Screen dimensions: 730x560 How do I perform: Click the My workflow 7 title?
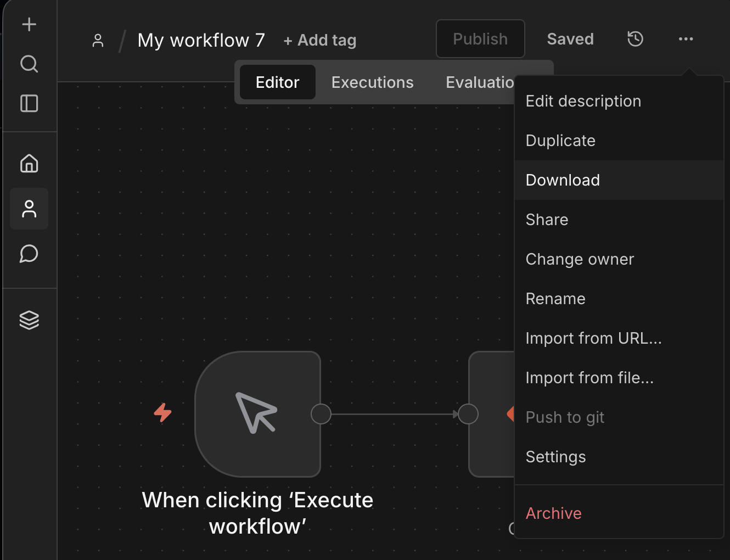201,40
